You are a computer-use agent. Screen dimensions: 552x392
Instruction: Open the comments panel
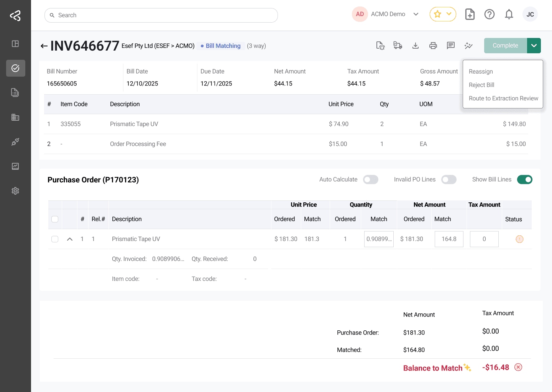[450, 45]
